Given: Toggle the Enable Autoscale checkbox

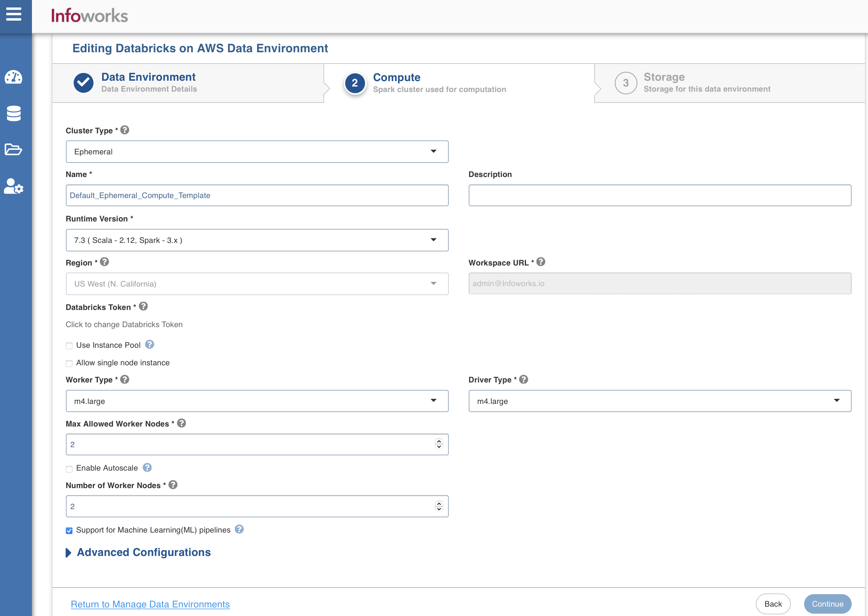Looking at the screenshot, I should [x=69, y=469].
